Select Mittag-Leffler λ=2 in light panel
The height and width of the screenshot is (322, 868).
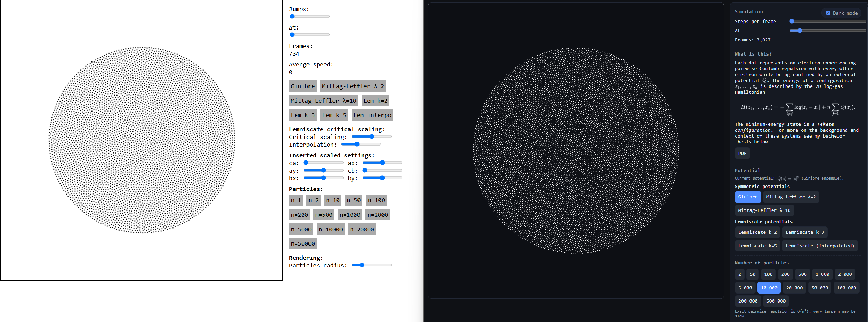tap(353, 86)
